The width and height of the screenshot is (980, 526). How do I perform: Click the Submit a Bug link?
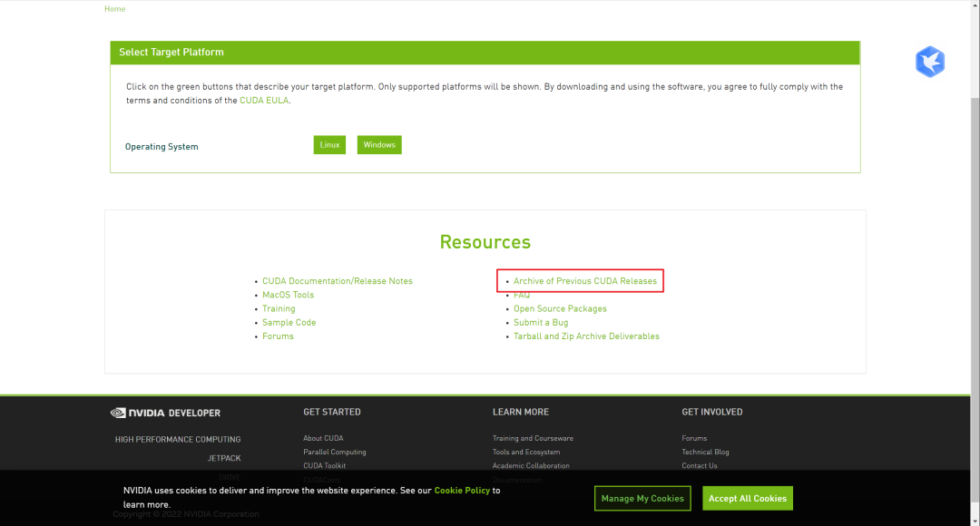click(x=541, y=323)
